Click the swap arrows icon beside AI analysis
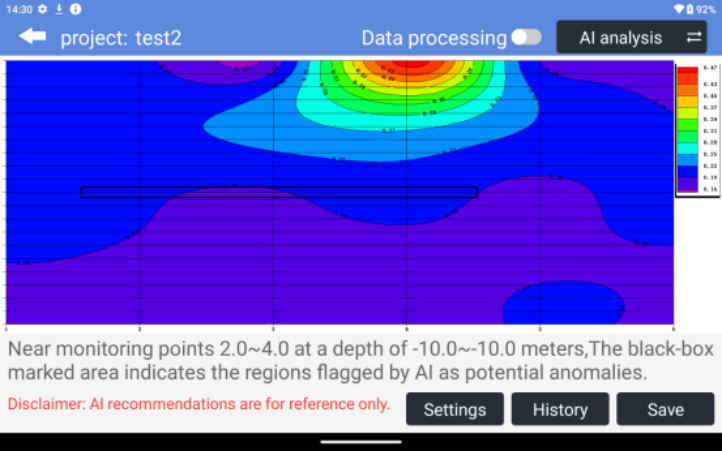This screenshot has width=722, height=452. [694, 38]
